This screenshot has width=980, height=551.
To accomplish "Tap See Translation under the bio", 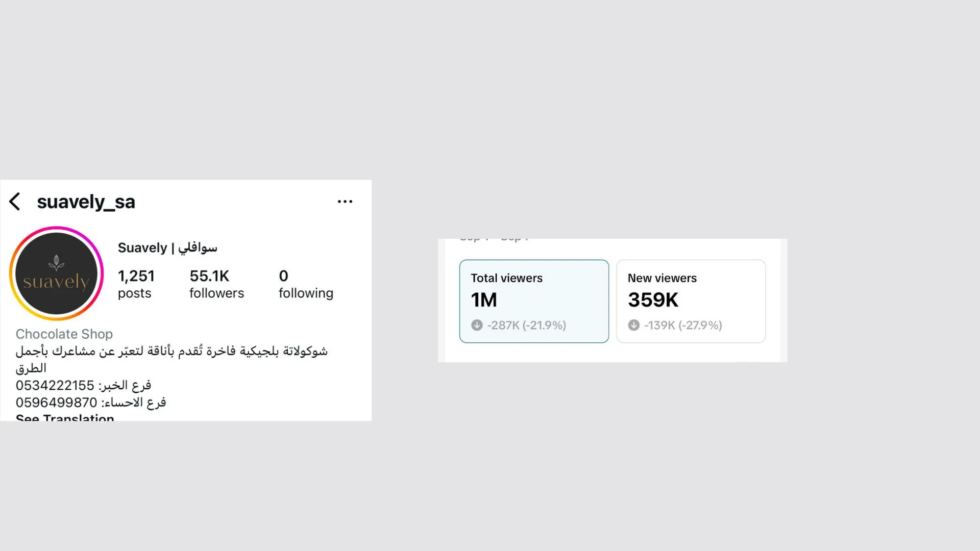I will point(65,417).
